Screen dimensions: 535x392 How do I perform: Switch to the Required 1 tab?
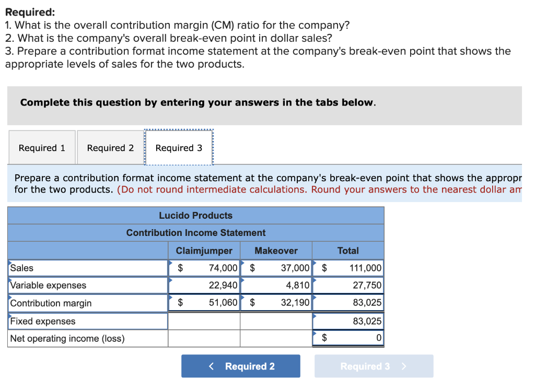pos(42,148)
